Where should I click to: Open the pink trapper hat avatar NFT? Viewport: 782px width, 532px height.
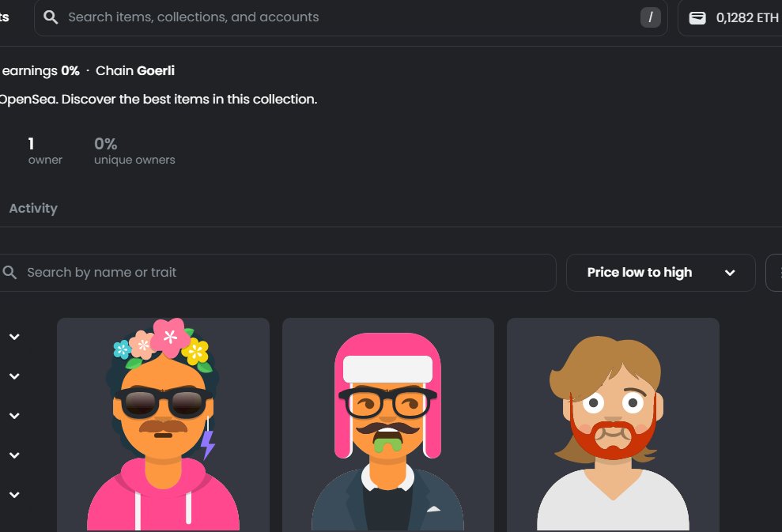point(388,424)
